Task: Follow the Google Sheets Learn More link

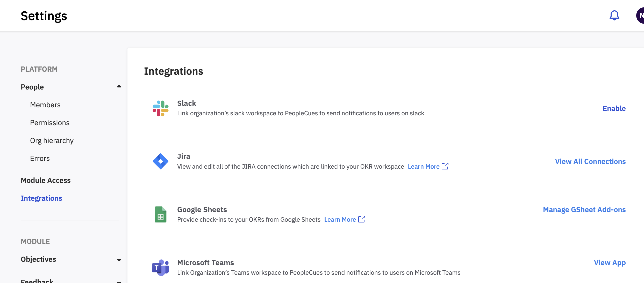Action: (x=340, y=219)
